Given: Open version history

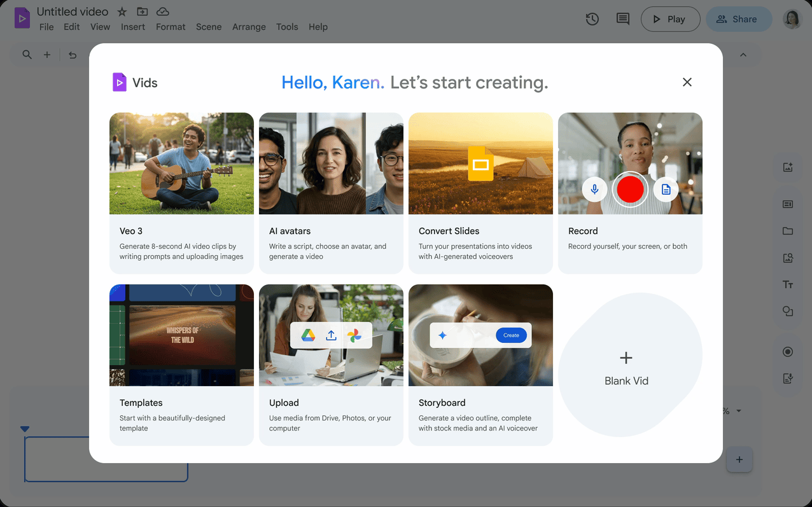Looking at the screenshot, I should point(592,19).
